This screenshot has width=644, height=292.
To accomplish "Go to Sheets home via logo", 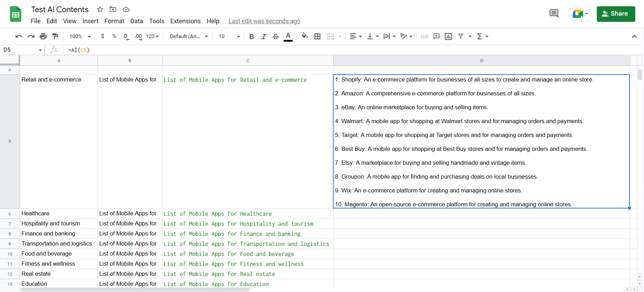I will point(16,14).
